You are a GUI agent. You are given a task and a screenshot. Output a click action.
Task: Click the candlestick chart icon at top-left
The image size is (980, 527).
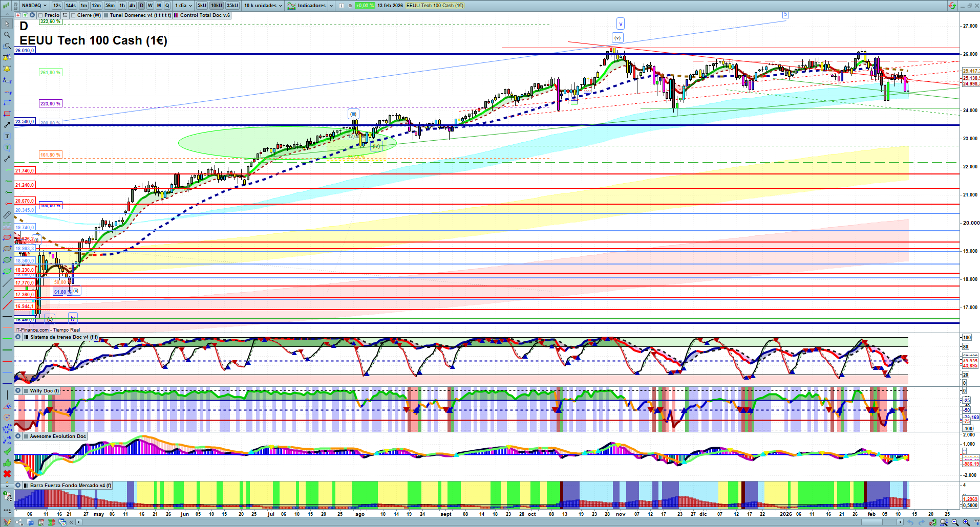pos(6,6)
